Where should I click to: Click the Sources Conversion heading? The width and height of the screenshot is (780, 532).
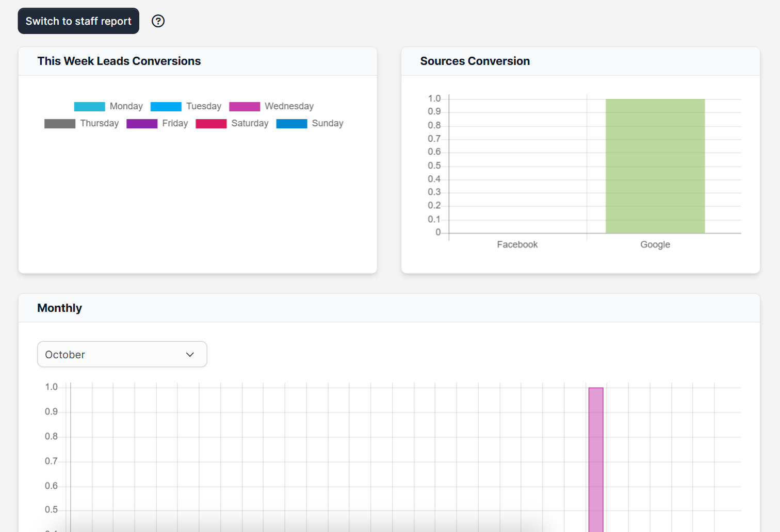(475, 61)
